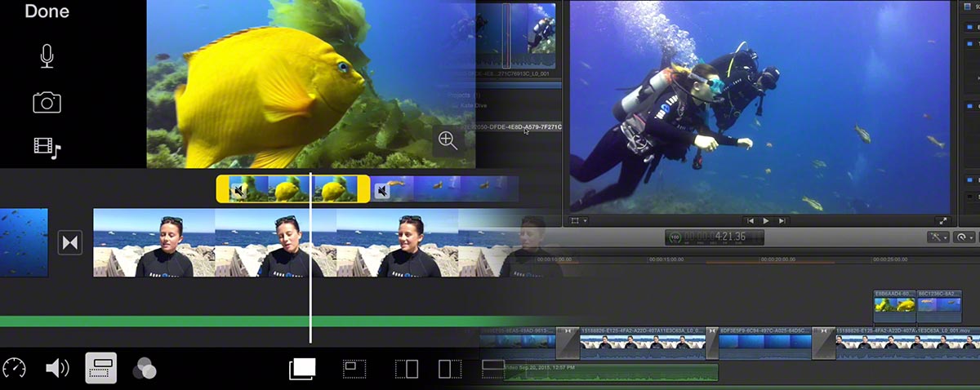Play the clip in Final Cut viewer

[766, 220]
